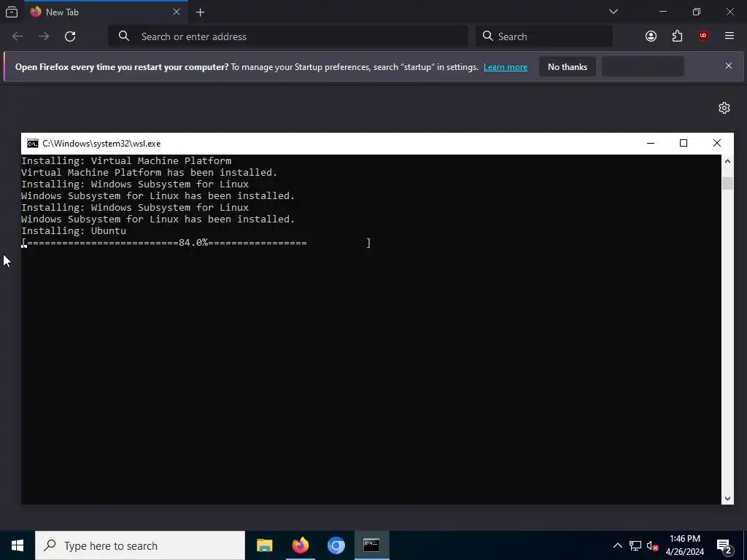The image size is (747, 560).
Task: Click the console scrollbar up arrow
Action: click(x=727, y=161)
